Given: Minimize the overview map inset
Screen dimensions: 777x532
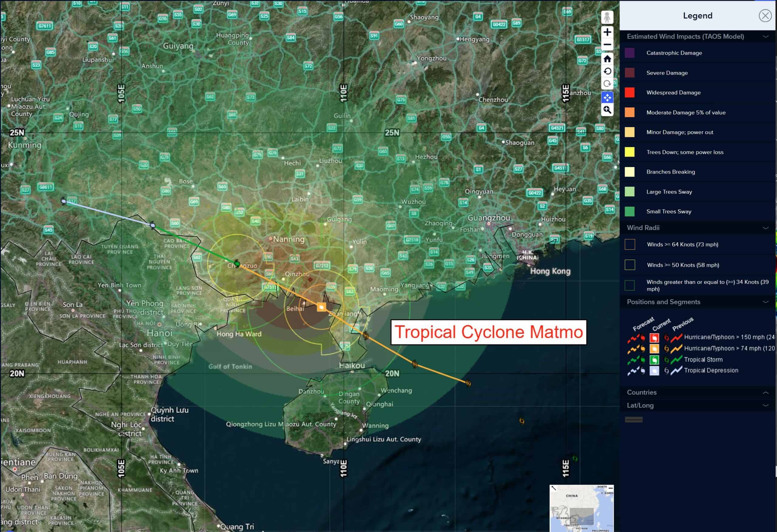Looking at the screenshot, I should pyautogui.click(x=610, y=488).
